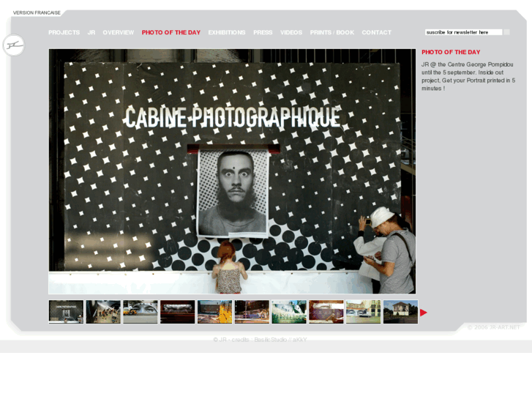Select the fourth dark red thumbnail
The width and height of the screenshot is (532, 399).
coord(177,312)
